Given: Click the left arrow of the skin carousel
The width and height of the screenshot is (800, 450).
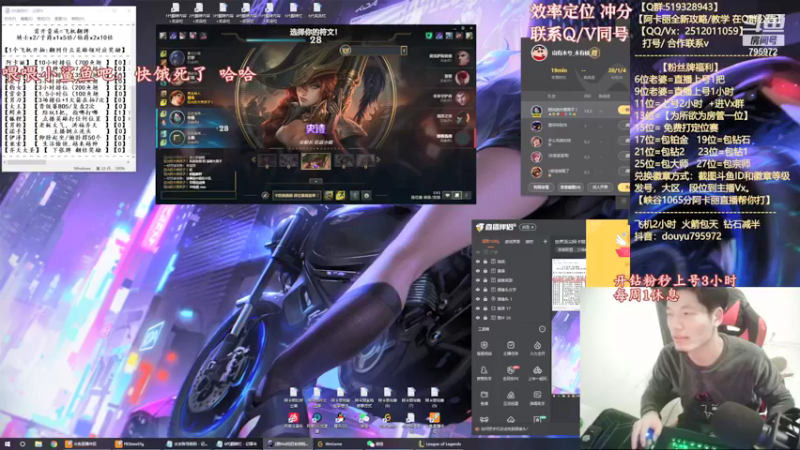Looking at the screenshot, I should point(253,160).
